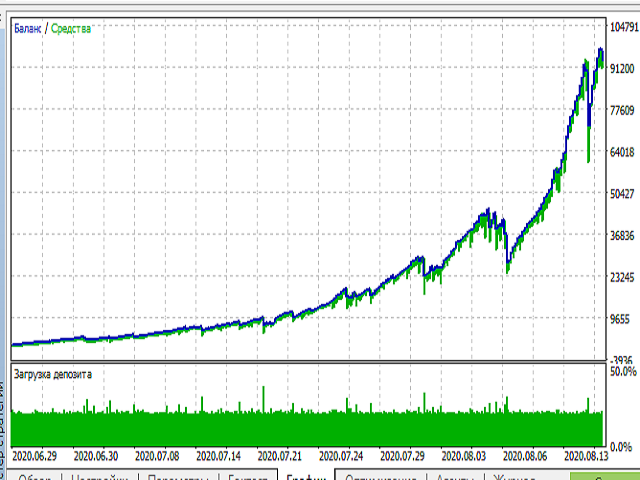Viewport: 640px width, 480px height.
Task: Click the 50.0% deposit load label
Action: coord(623,371)
